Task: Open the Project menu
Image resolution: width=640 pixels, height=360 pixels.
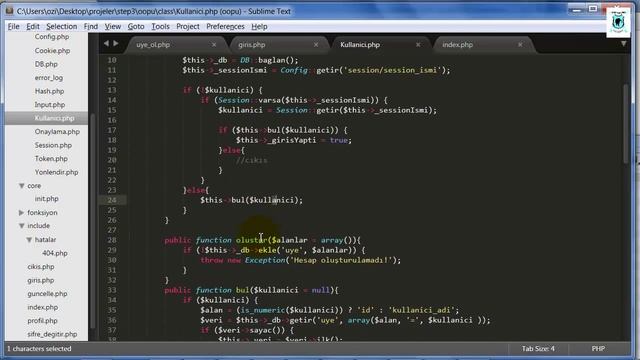Action: tap(188, 27)
